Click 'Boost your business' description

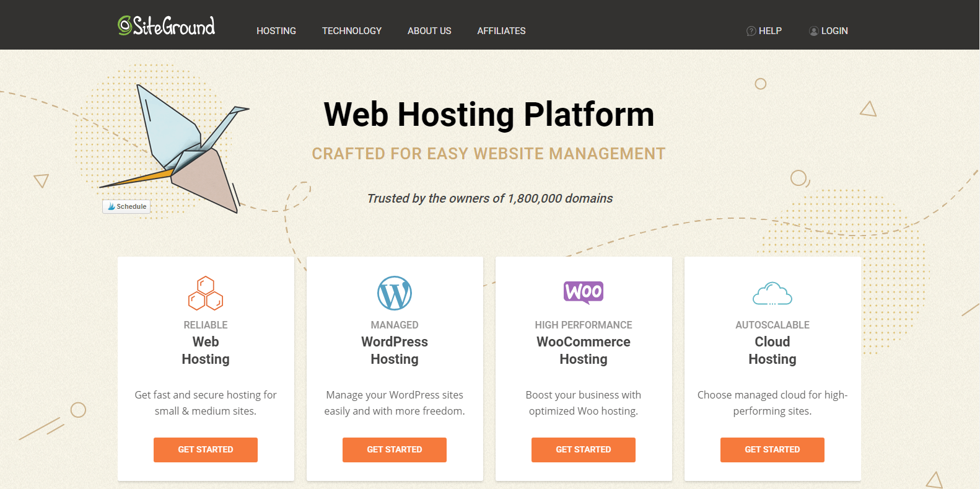584,403
